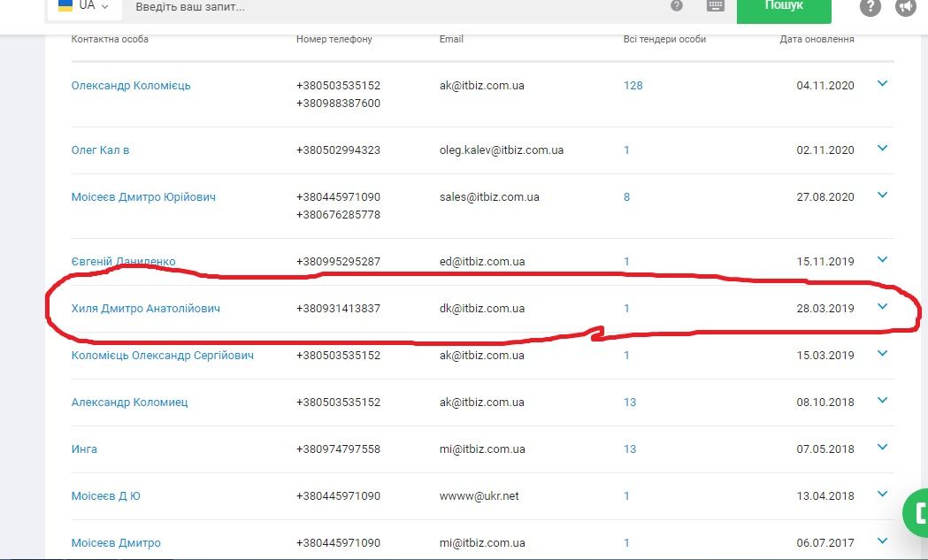Open tenders count 8 for Моісеєв
Screen dimensions: 928x560
[626, 197]
